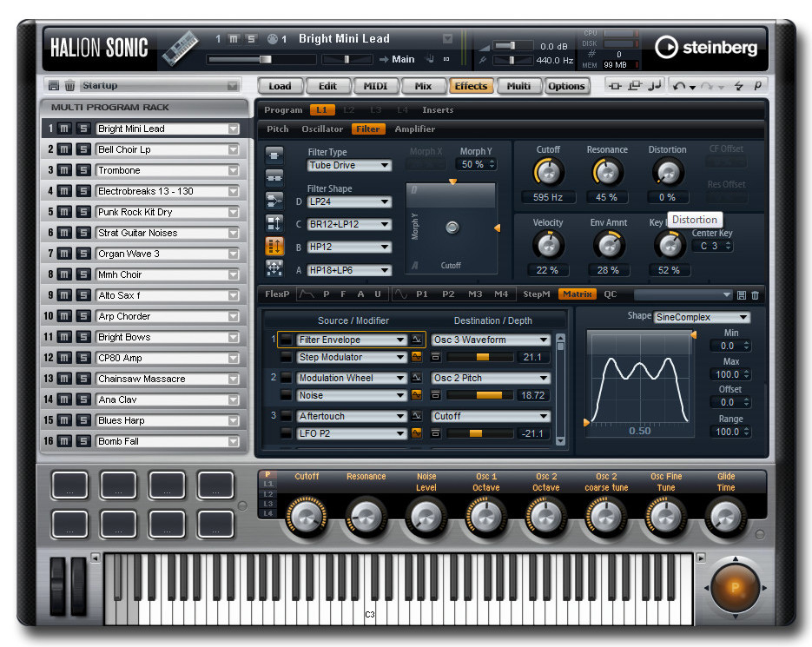Click the Mix page button

click(x=423, y=86)
